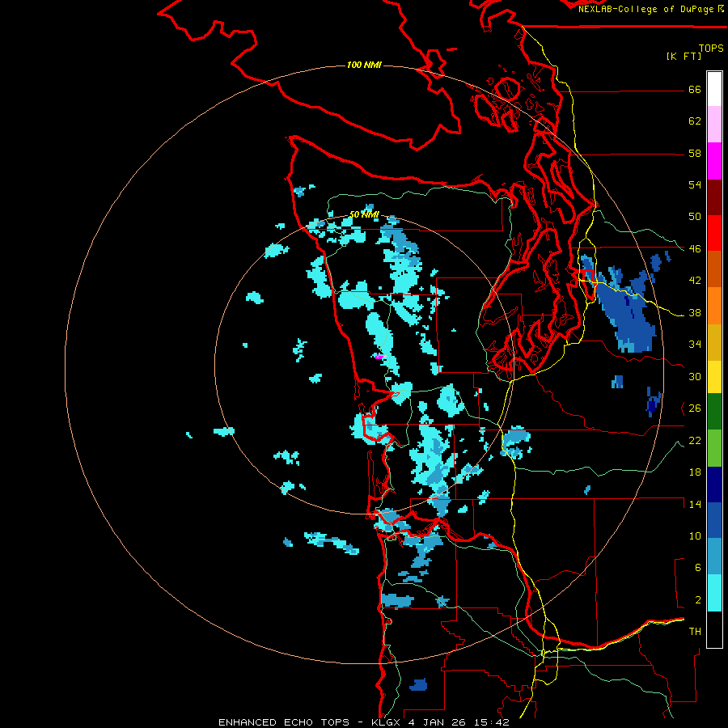Image resolution: width=728 pixels, height=728 pixels.
Task: Click the 4 JAN 26 date text
Action: 437,722
